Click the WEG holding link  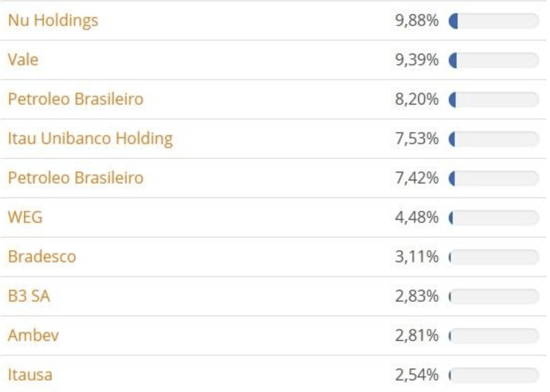tap(25, 217)
